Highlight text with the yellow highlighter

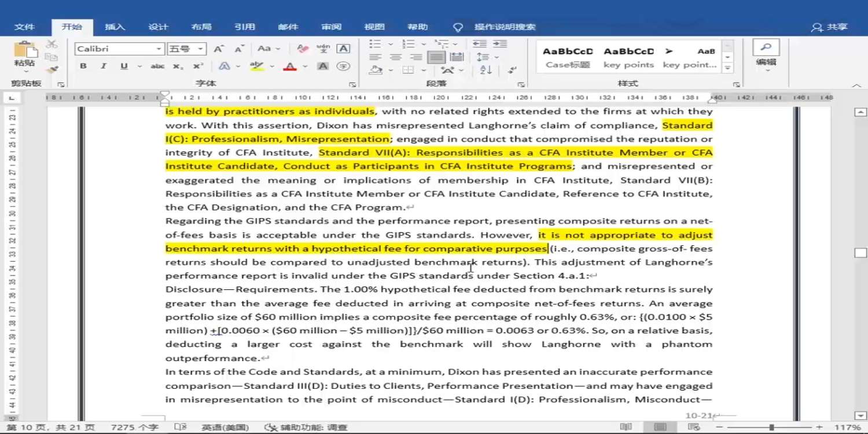pyautogui.click(x=257, y=66)
